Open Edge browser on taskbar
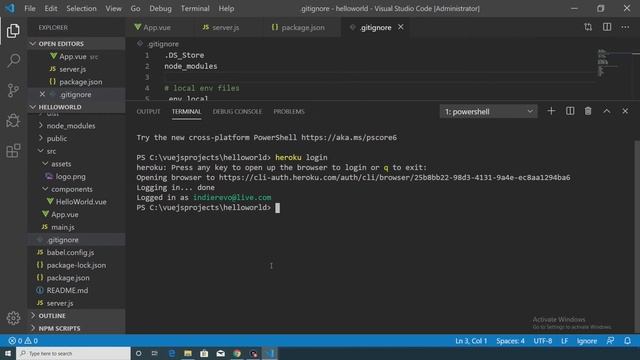Screen dimensions: 640x360 tap(171, 353)
